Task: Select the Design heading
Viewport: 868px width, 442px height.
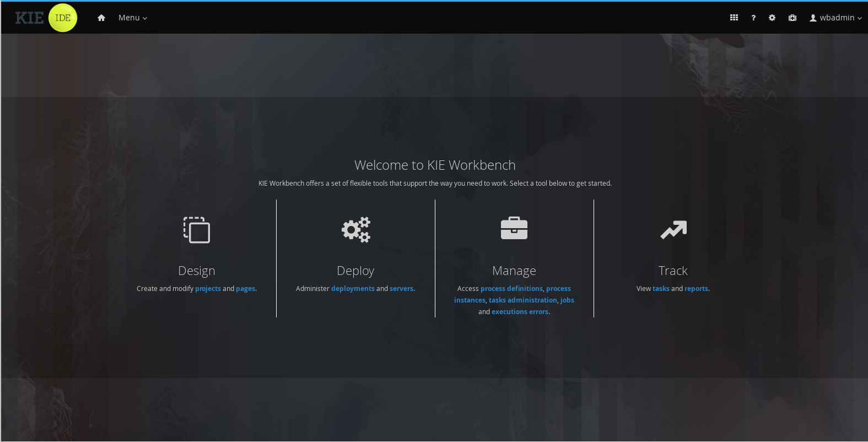Action: (x=197, y=271)
